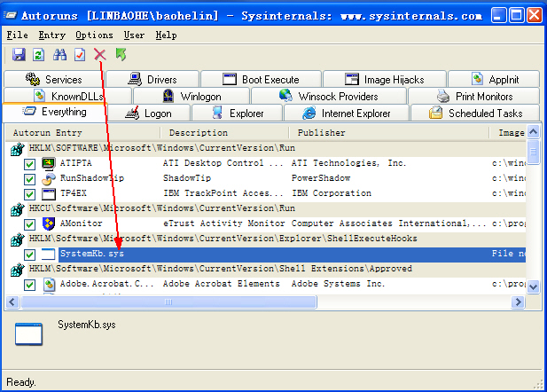Click the ATIPTA entry icon
This screenshot has height=392, width=547.
click(x=49, y=163)
